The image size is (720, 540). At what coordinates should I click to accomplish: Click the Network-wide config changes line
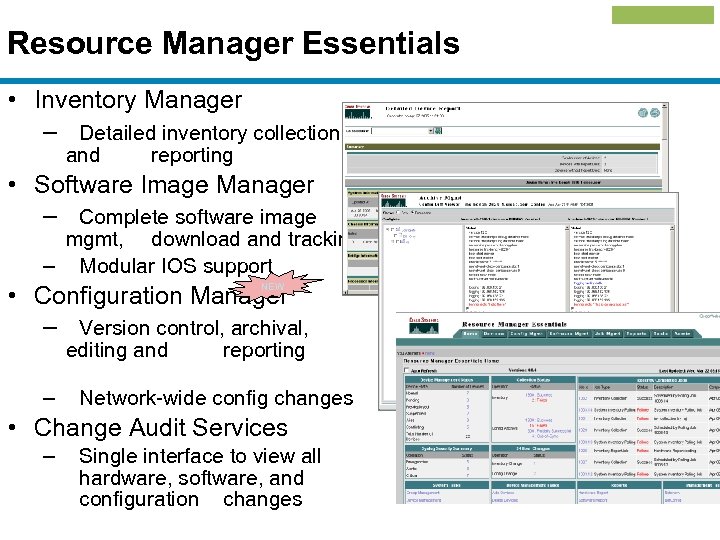click(x=216, y=398)
